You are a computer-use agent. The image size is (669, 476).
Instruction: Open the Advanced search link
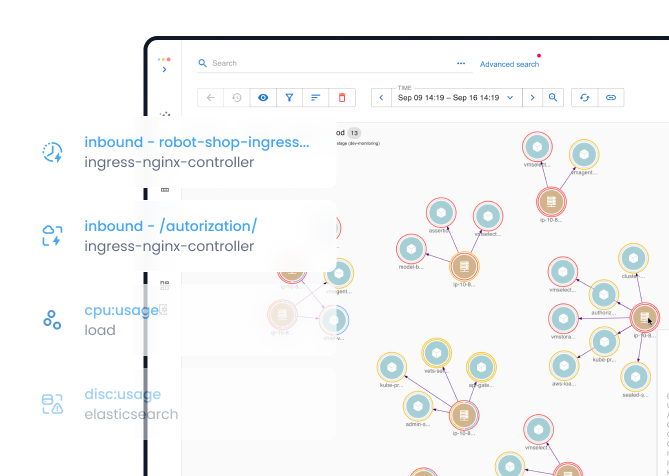(509, 64)
